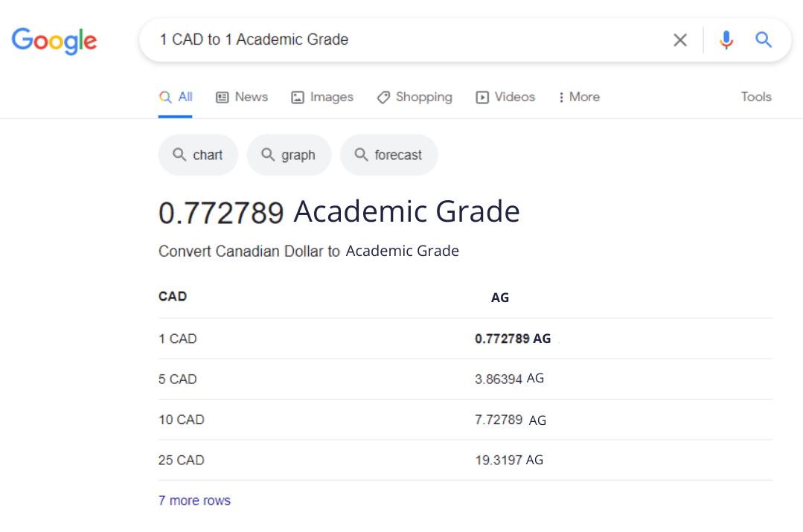Open search Tools
Screen dimensions: 803x532
pos(756,97)
